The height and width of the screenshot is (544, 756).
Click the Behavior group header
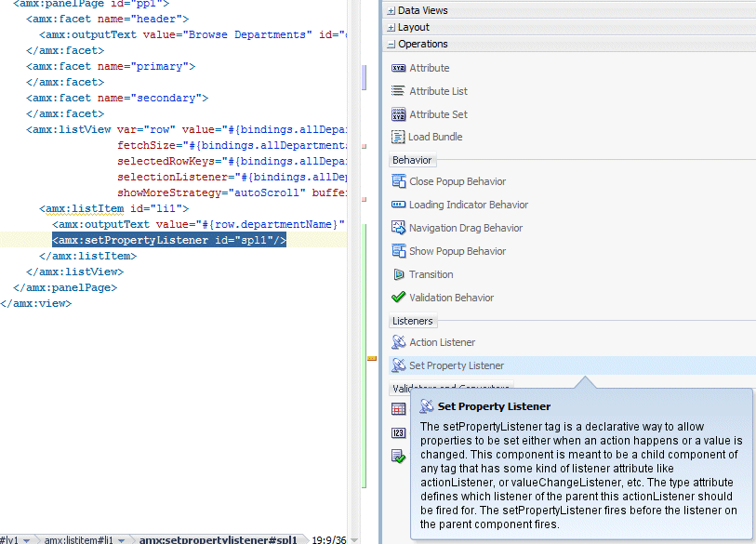[412, 160]
